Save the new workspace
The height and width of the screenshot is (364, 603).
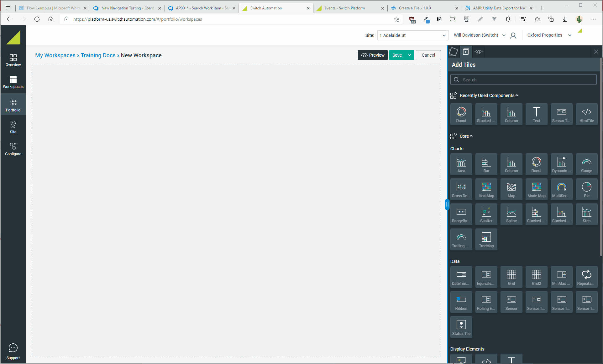397,55
